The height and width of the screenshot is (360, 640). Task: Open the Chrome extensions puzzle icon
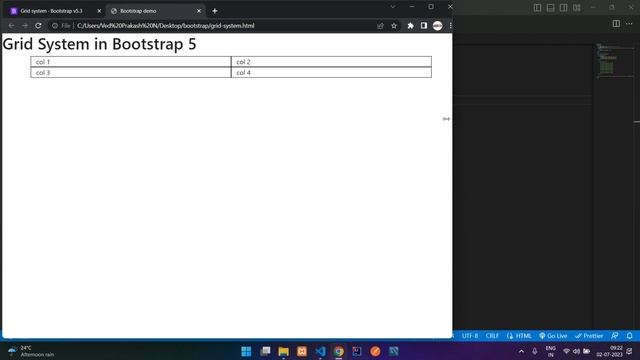(x=411, y=25)
